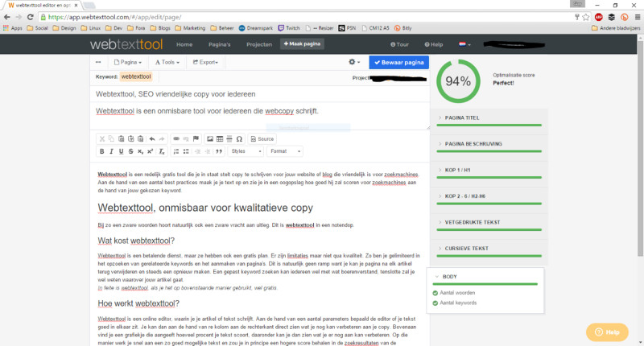Click the webtexttool logo
The width and height of the screenshot is (644, 346).
click(x=126, y=44)
